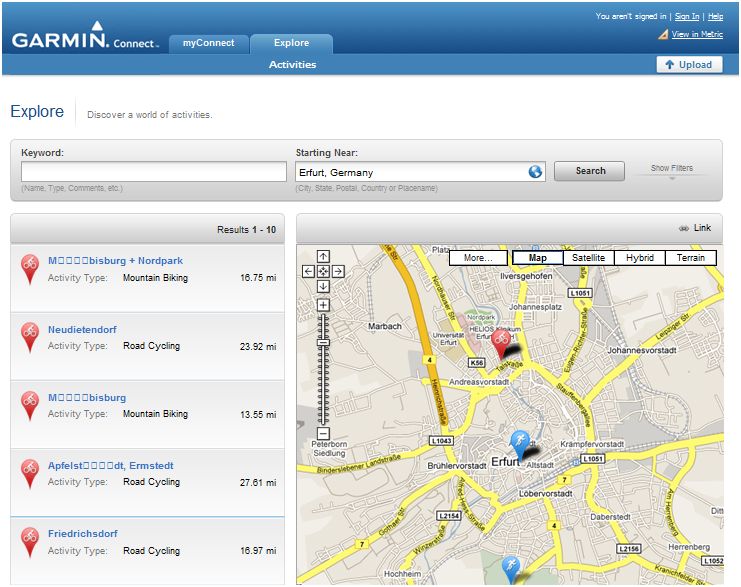Pan the map right with arrow button

click(338, 271)
